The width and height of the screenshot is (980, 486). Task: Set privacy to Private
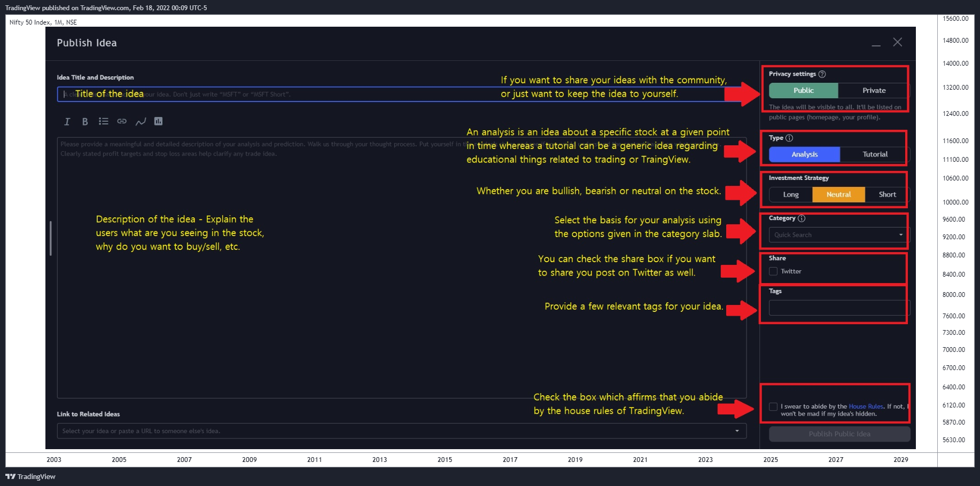coord(874,91)
